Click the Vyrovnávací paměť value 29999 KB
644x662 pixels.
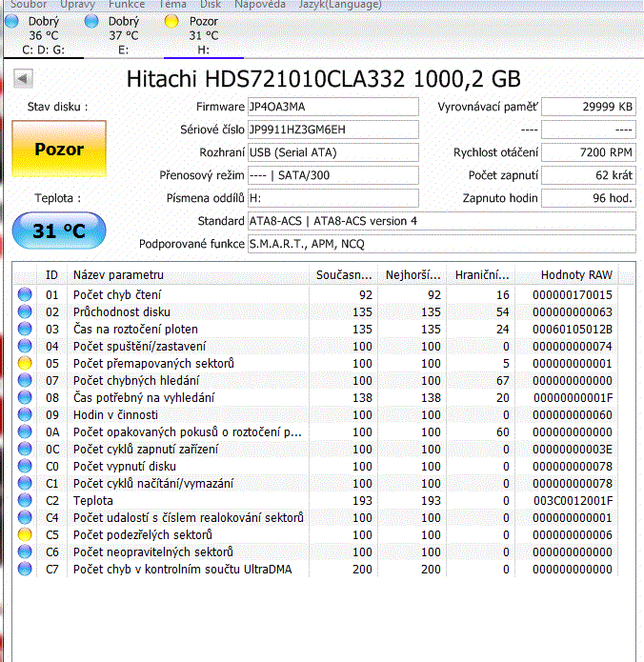click(588, 107)
